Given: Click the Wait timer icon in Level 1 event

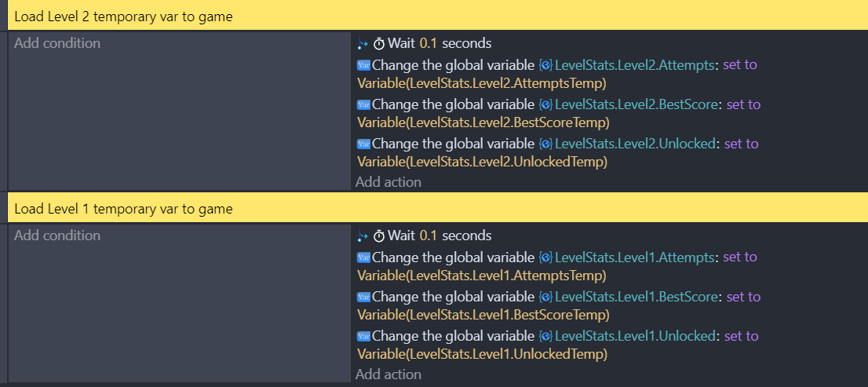Looking at the screenshot, I should (379, 235).
